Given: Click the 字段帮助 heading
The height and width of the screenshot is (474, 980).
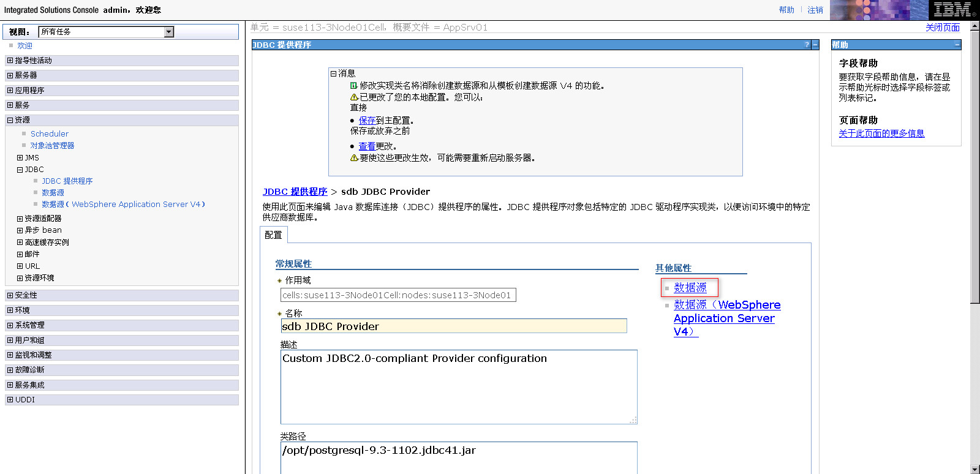Looking at the screenshot, I should point(858,63).
